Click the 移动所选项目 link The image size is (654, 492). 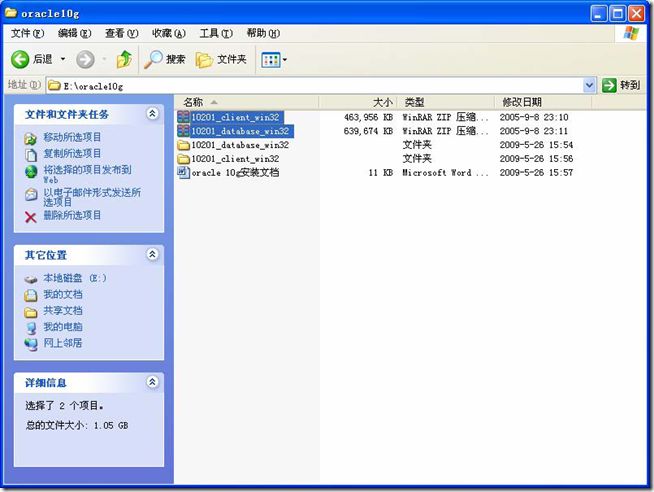tap(72, 137)
